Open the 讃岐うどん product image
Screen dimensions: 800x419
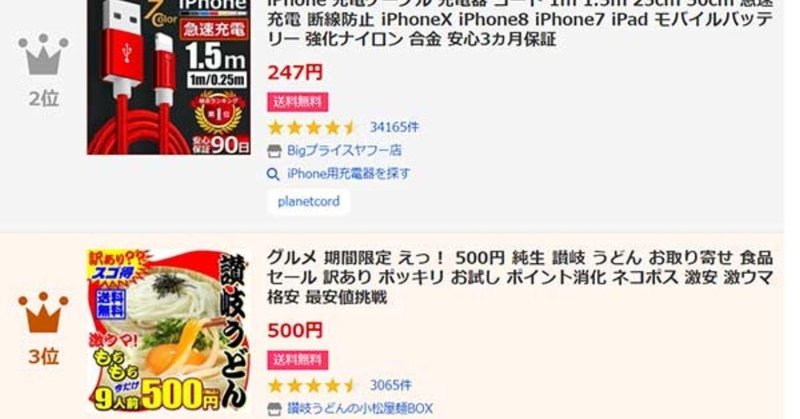(169, 332)
